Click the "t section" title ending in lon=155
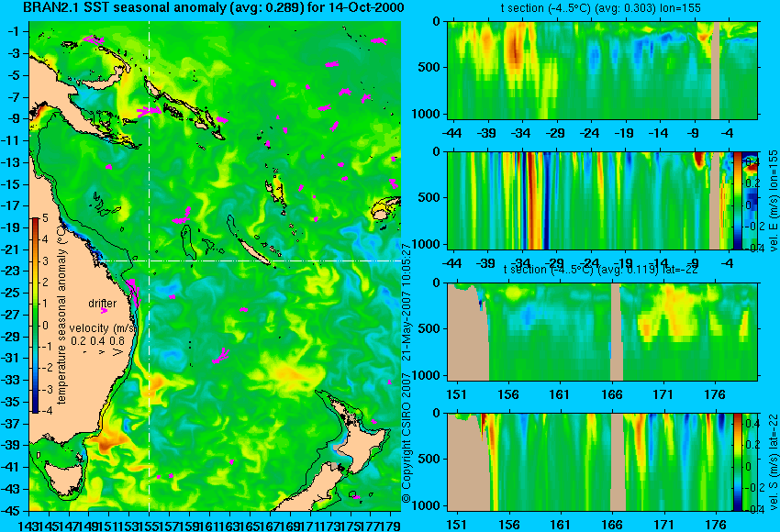The image size is (780, 532). coord(600,8)
